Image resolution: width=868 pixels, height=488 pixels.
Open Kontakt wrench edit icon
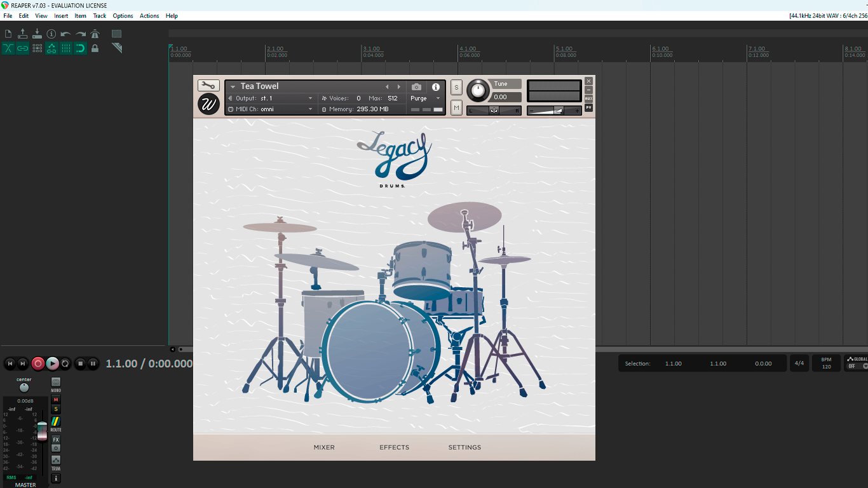208,85
